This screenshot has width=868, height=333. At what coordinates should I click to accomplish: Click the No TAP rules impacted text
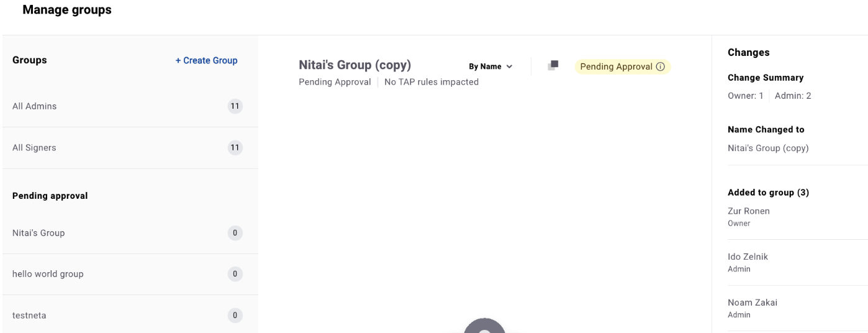tap(432, 82)
